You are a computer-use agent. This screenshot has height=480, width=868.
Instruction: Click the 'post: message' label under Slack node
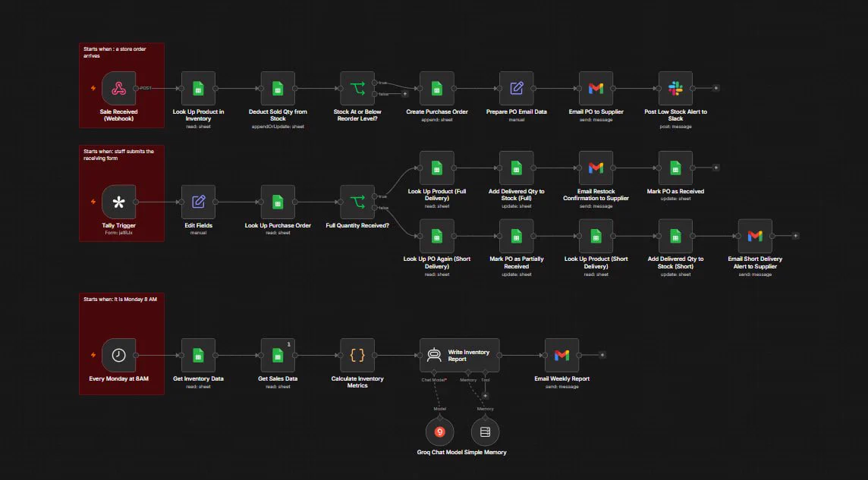675,127
